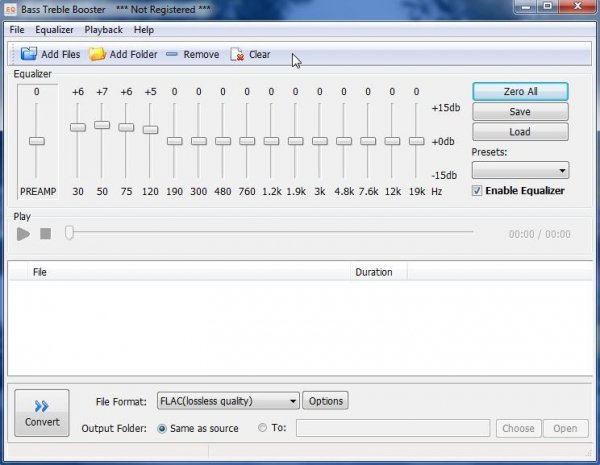Viewport: 600px width, 465px height.
Task: Click the Save equalizer button
Action: coord(520,112)
